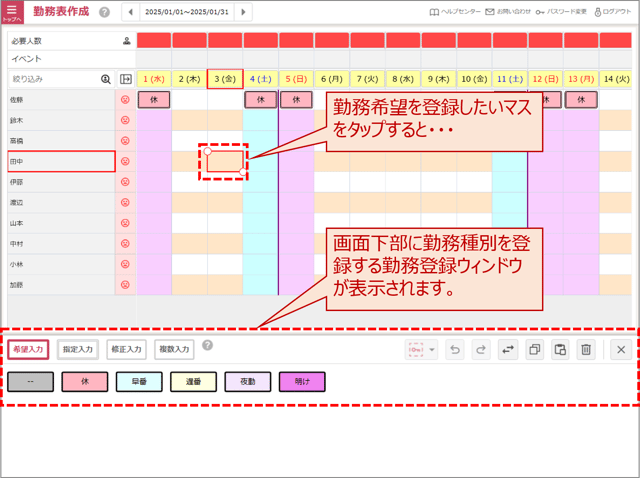Redo the shift entry
Image resolution: width=640 pixels, height=478 pixels.
click(481, 349)
